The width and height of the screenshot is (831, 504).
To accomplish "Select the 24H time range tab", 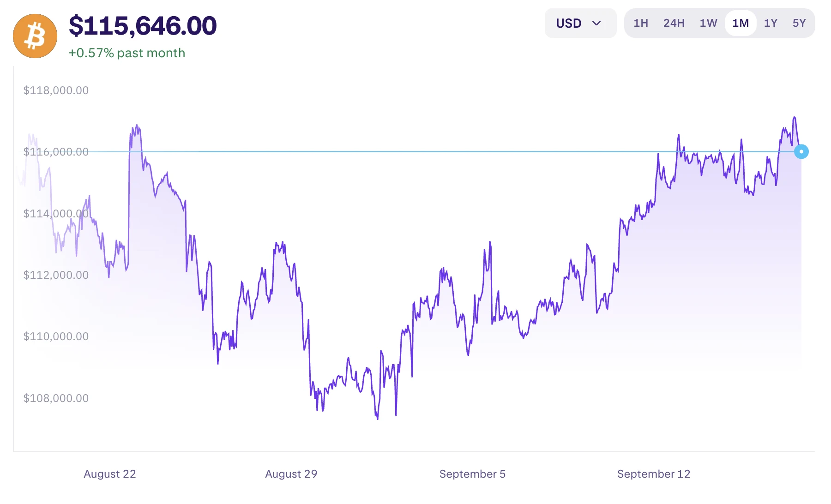I will pos(674,23).
